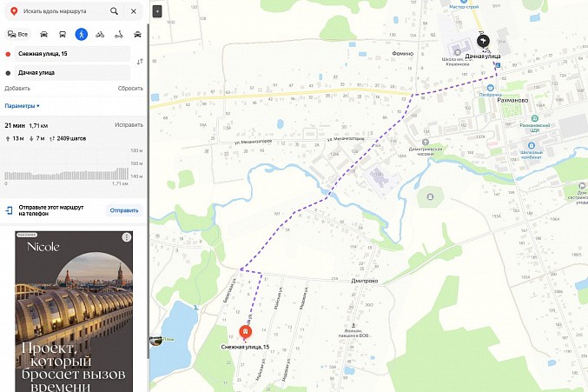
Task: Click the 'Дмитрово' village label
Action: (365, 281)
